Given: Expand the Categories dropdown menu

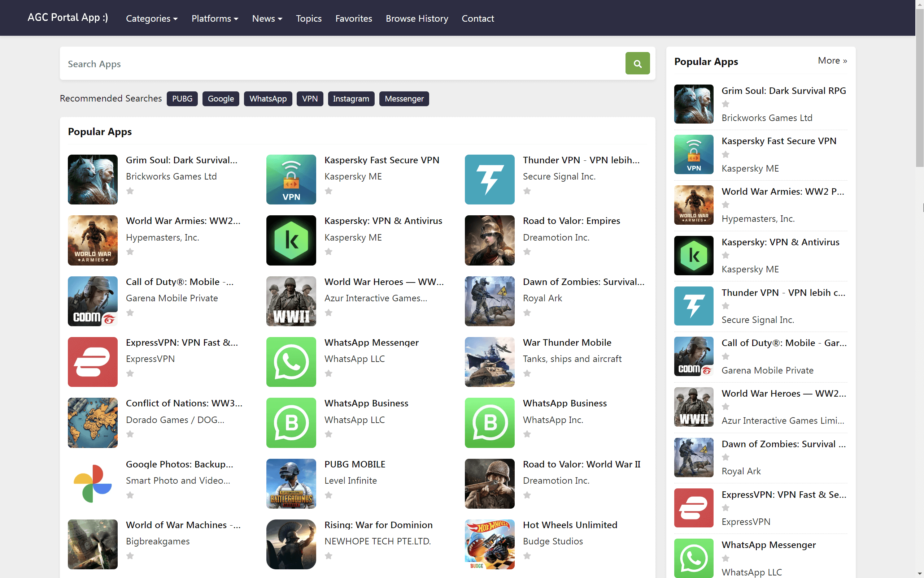Looking at the screenshot, I should click(152, 18).
